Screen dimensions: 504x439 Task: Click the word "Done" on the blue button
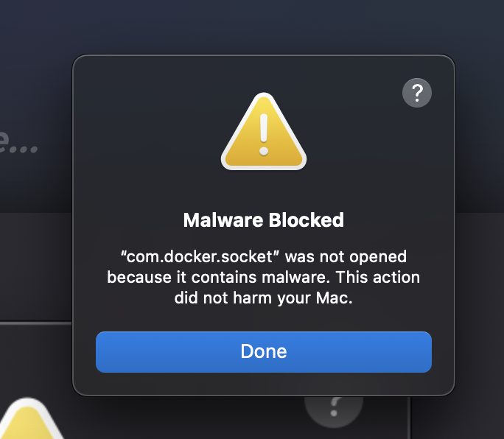263,351
